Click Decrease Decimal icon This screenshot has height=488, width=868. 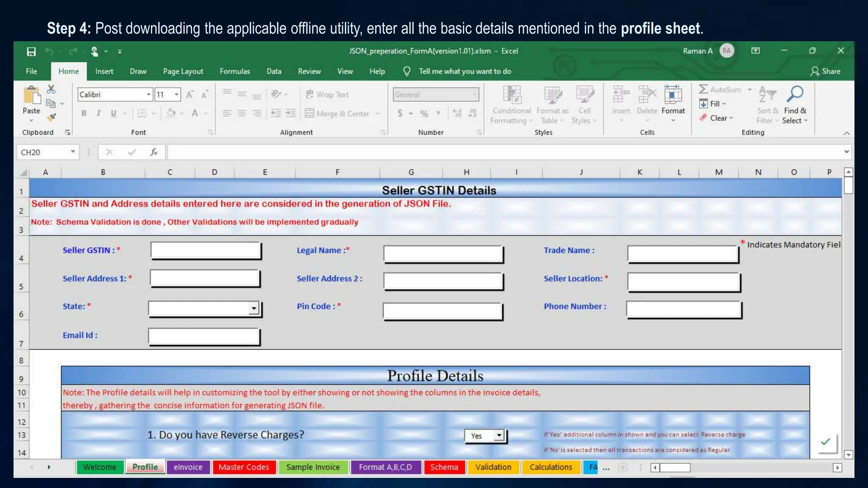[x=472, y=113]
